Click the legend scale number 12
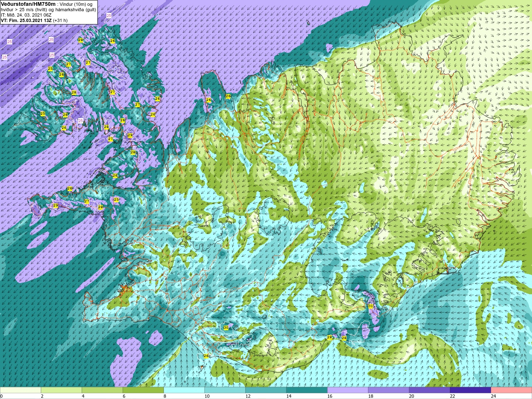Screen dimensions: 532x399 pyautogui.click(x=248, y=396)
